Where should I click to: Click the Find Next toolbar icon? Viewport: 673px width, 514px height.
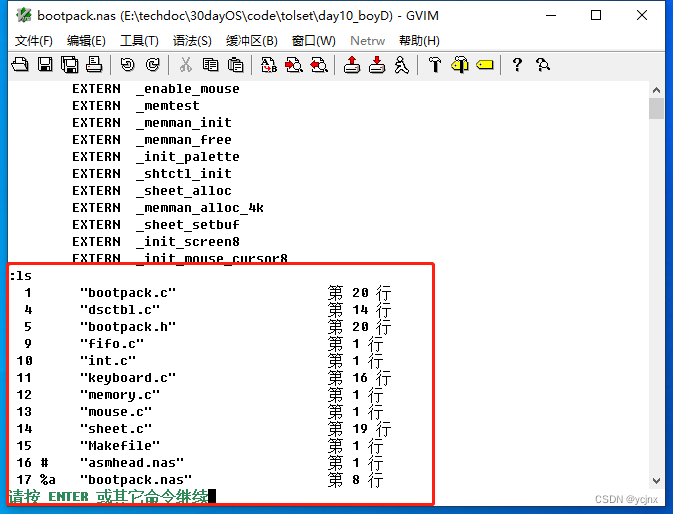294,65
